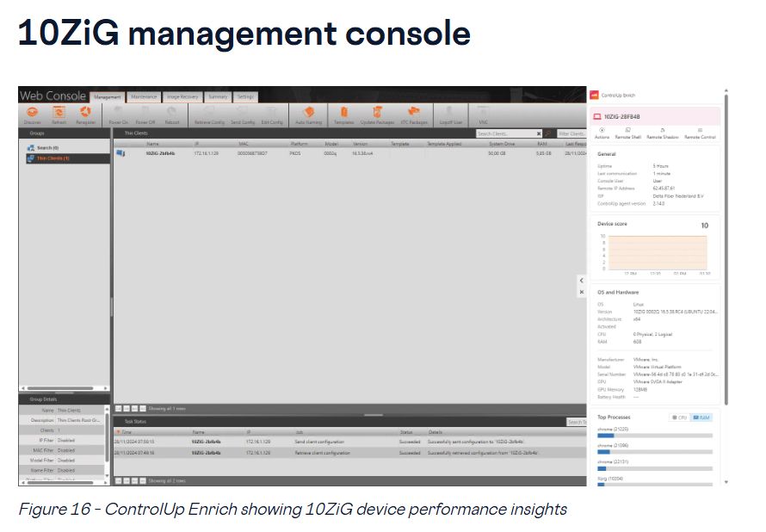Click the Reboot toolbar button
Screen dimensions: 766x532
[x=172, y=115]
